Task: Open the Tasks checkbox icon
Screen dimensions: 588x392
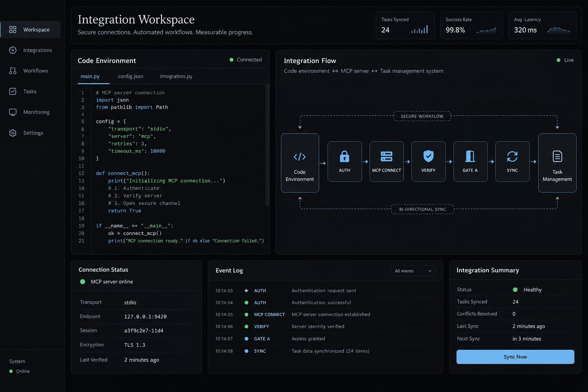Action: [13, 91]
